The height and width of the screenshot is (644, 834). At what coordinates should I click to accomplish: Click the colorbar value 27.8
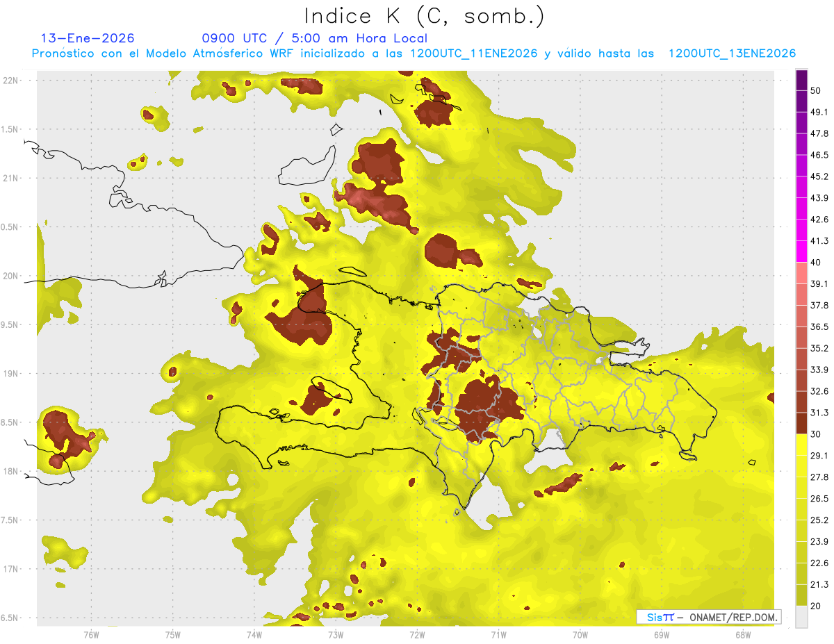tap(819, 477)
